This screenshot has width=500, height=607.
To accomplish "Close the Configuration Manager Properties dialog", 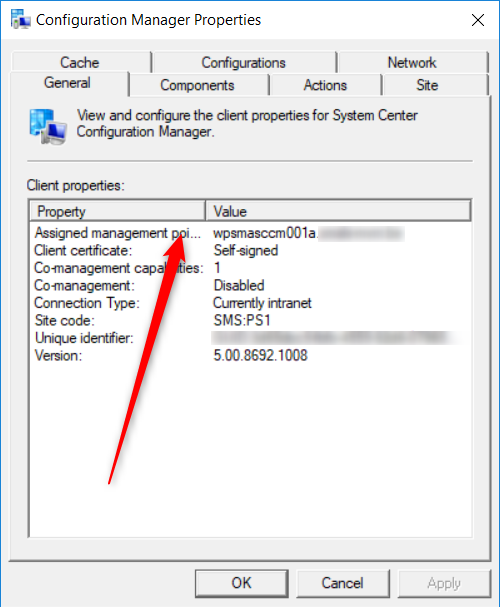I will (x=478, y=20).
